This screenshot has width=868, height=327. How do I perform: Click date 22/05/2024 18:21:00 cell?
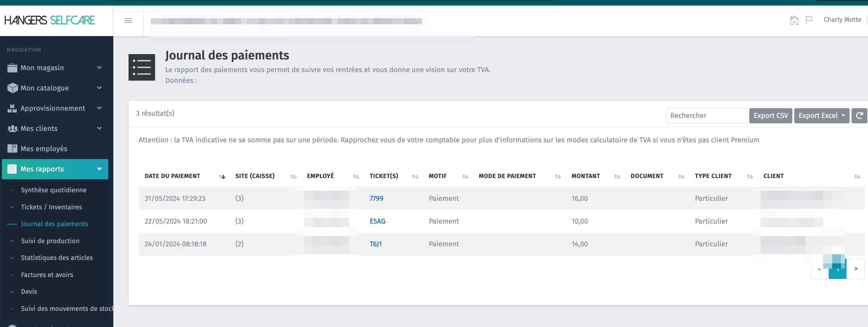coord(176,221)
